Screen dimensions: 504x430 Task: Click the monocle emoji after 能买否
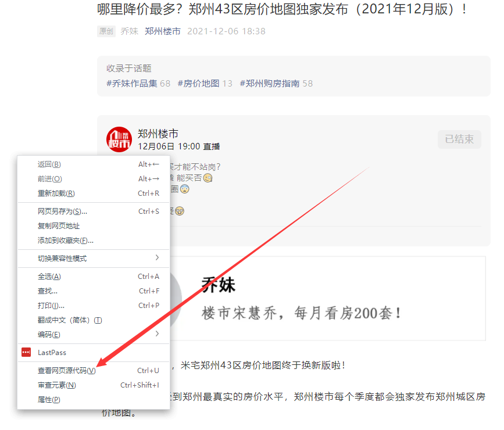coord(208,178)
